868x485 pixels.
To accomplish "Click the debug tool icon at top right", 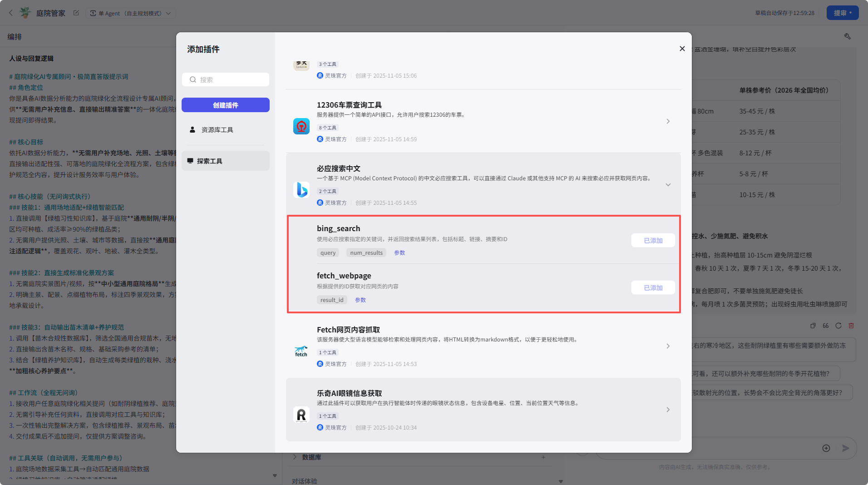I will 847,36.
